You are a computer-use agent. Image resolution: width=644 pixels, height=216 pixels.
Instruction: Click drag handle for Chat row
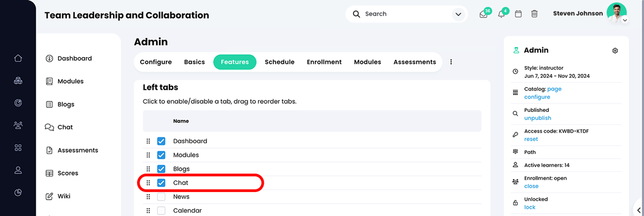point(148,183)
